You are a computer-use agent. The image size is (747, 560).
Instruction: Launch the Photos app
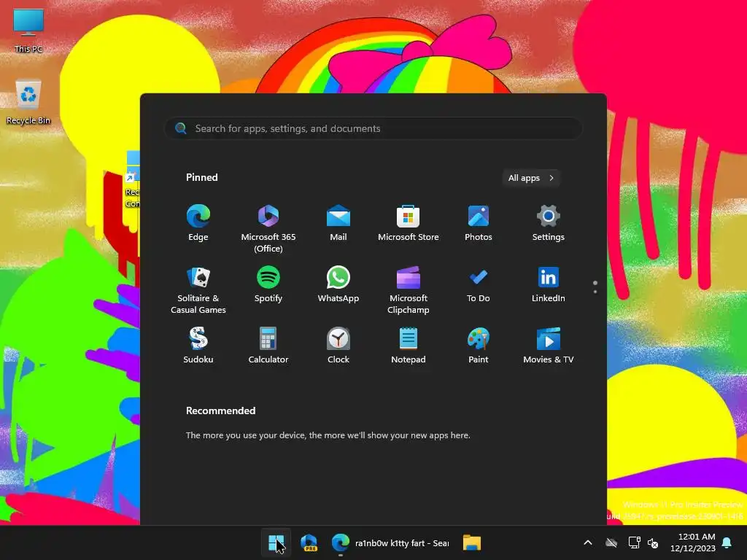[479, 223]
